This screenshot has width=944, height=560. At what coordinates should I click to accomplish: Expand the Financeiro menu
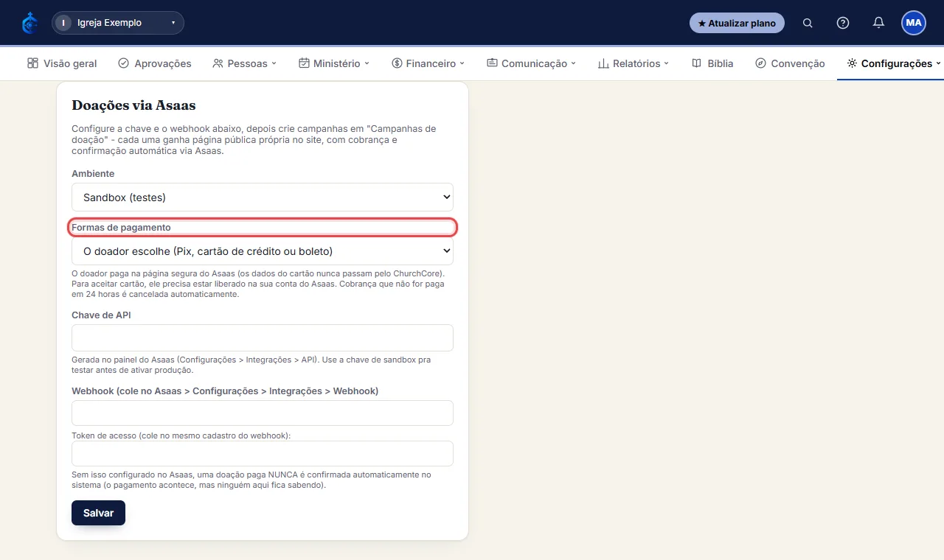428,63
